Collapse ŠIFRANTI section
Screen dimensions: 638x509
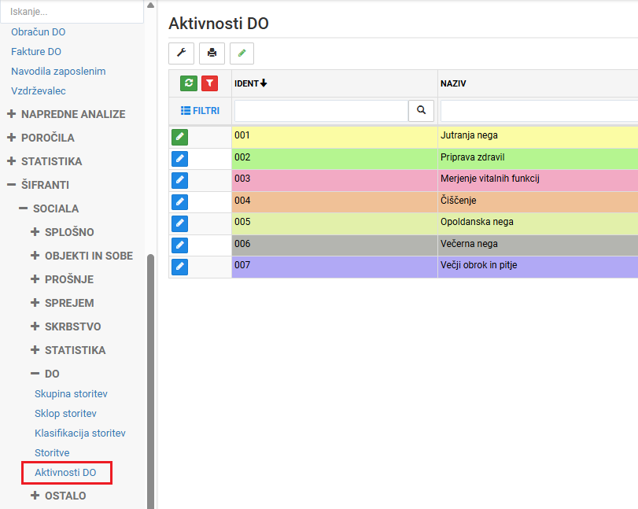coord(38,185)
